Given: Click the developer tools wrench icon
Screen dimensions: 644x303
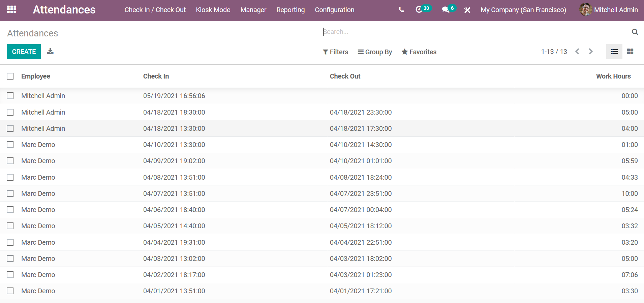Looking at the screenshot, I should click(467, 10).
